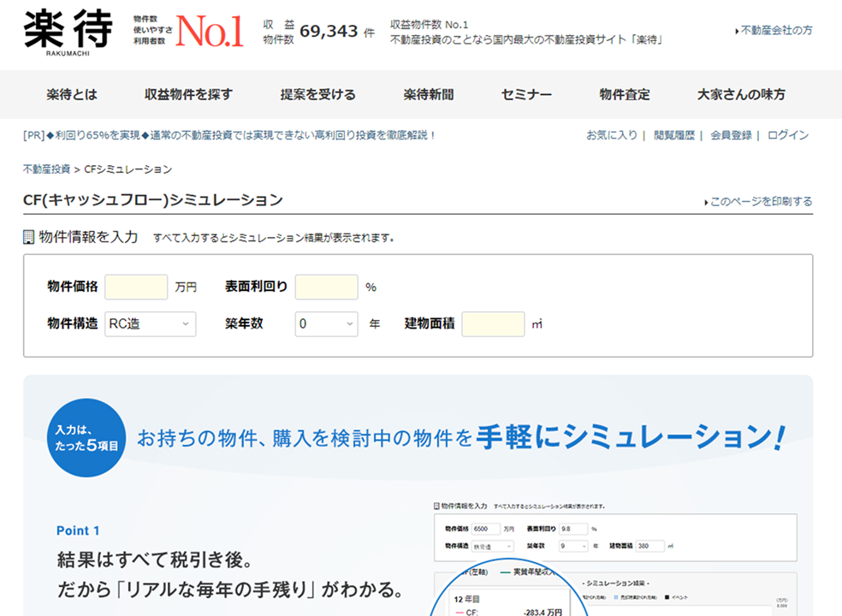The width and height of the screenshot is (842, 616).
Task: Open the 楽待新聞 navigation item
Action: pyautogui.click(x=429, y=95)
